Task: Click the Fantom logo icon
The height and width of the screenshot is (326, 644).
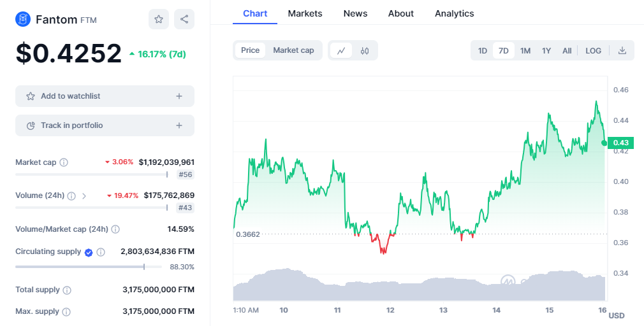Action: 23,19
